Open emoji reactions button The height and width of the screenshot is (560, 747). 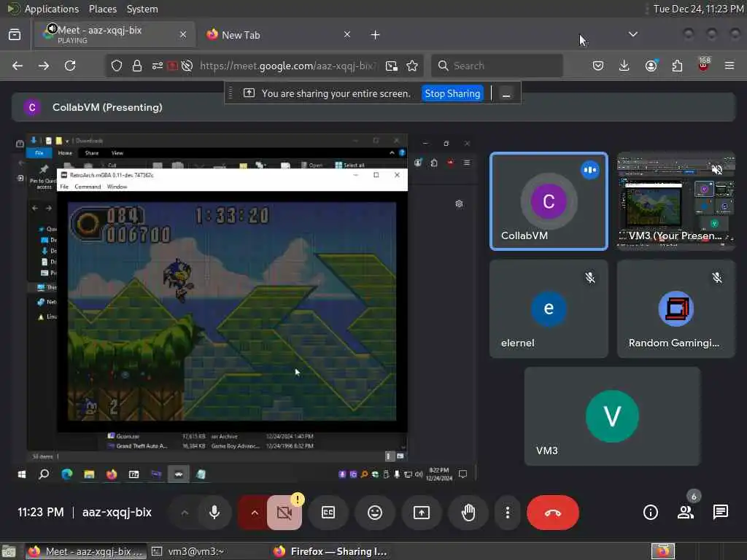[375, 513]
